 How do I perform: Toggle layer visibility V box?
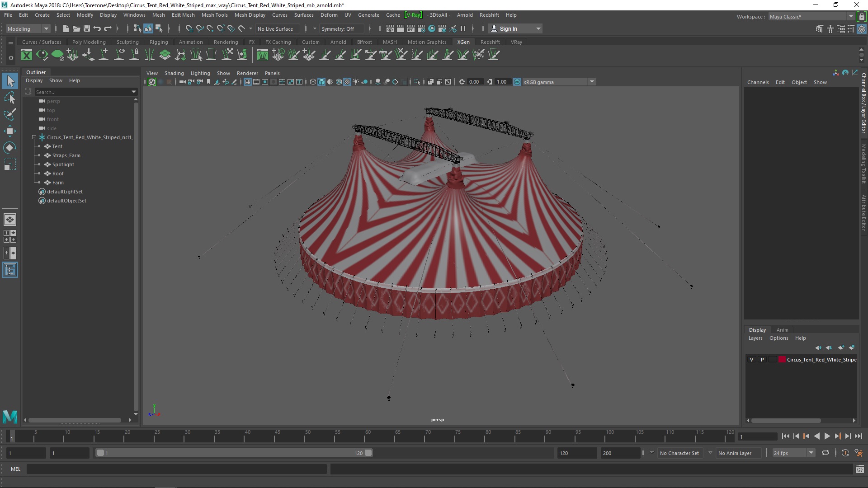coord(751,360)
